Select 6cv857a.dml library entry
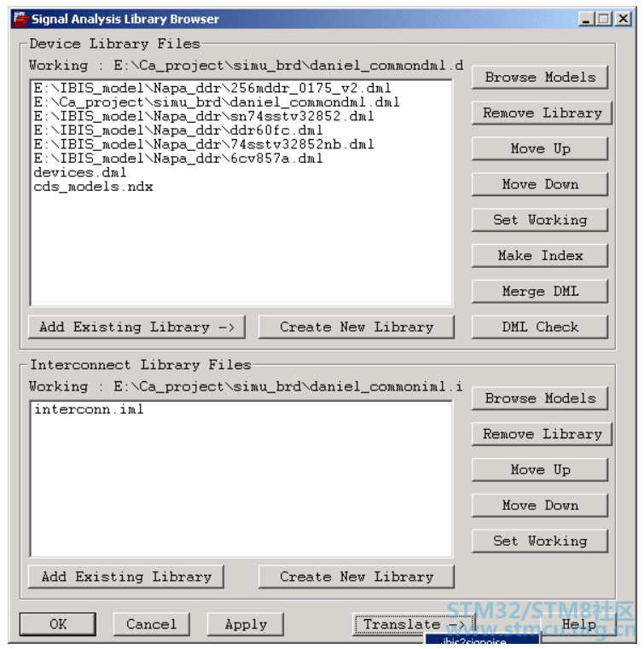The image size is (644, 649). [178, 159]
